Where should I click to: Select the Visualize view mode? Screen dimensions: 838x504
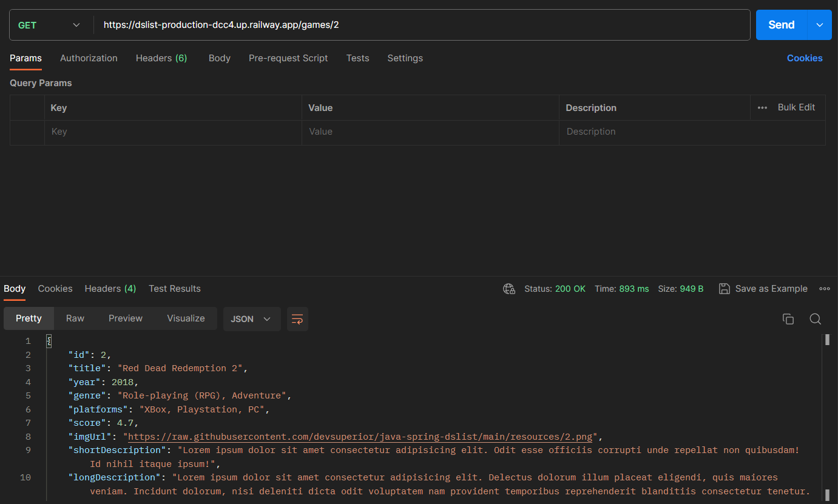(186, 318)
